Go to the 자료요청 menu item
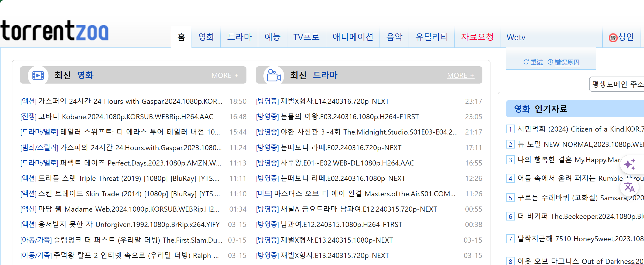This screenshot has width=644, height=265. coord(477,37)
